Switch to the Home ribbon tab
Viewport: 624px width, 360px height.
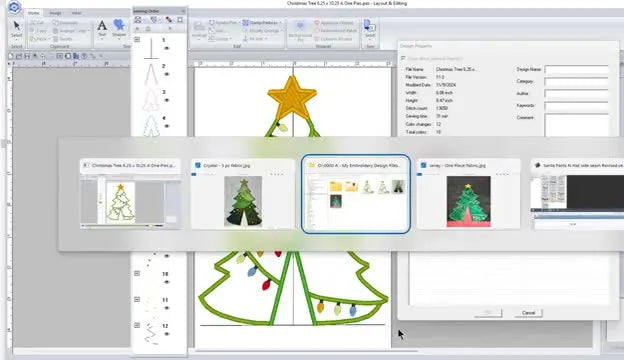[x=34, y=13]
